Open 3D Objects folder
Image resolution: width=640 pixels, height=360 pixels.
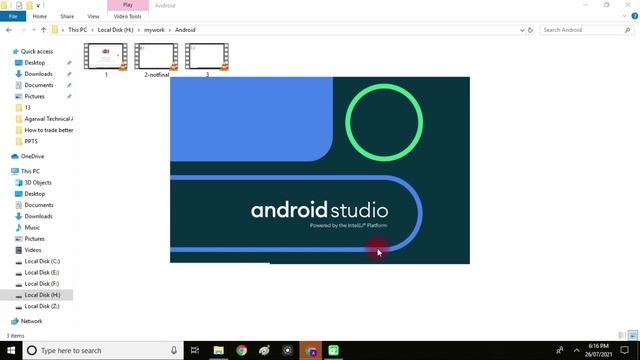(x=38, y=182)
